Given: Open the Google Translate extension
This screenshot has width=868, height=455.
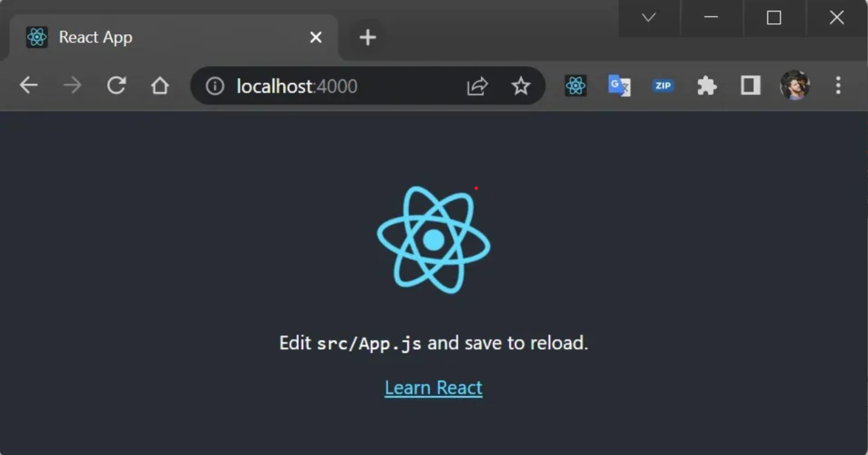Looking at the screenshot, I should tap(619, 86).
